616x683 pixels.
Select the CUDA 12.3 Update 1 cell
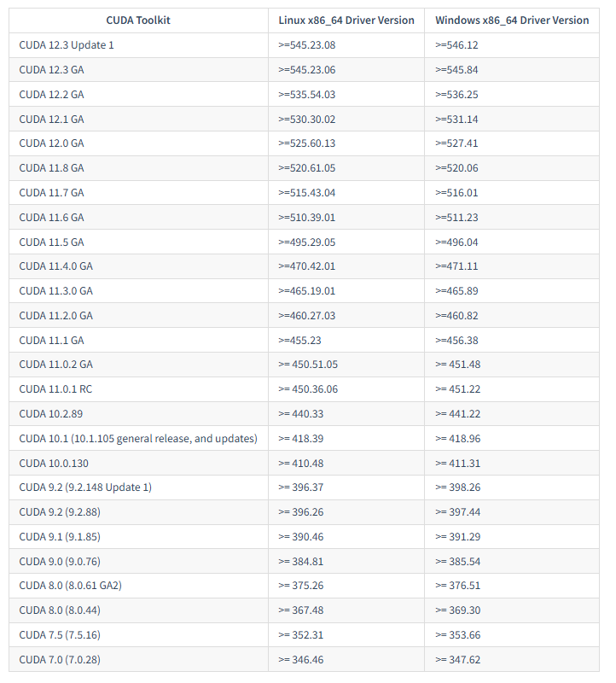pyautogui.click(x=67, y=45)
